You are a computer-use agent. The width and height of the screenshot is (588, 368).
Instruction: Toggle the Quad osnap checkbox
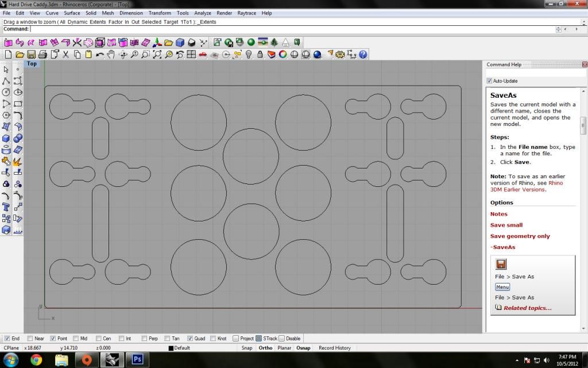[x=190, y=338]
